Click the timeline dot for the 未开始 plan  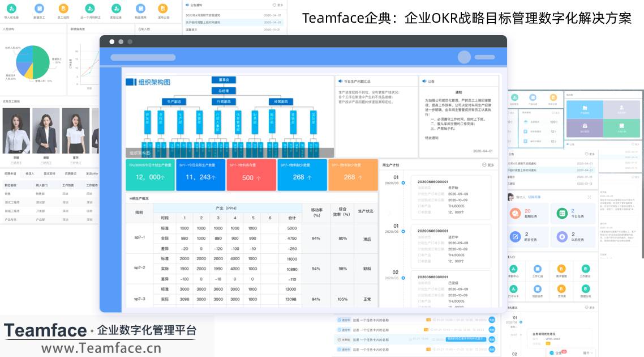[403, 182]
